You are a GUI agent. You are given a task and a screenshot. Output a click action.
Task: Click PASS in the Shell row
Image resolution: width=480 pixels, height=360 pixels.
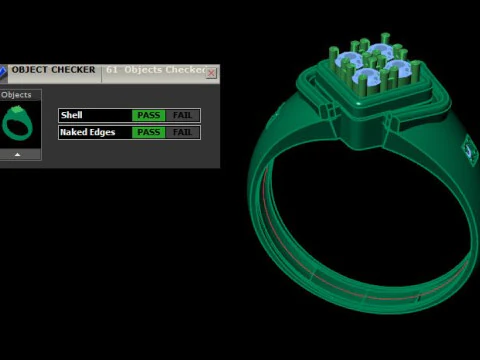click(x=149, y=115)
